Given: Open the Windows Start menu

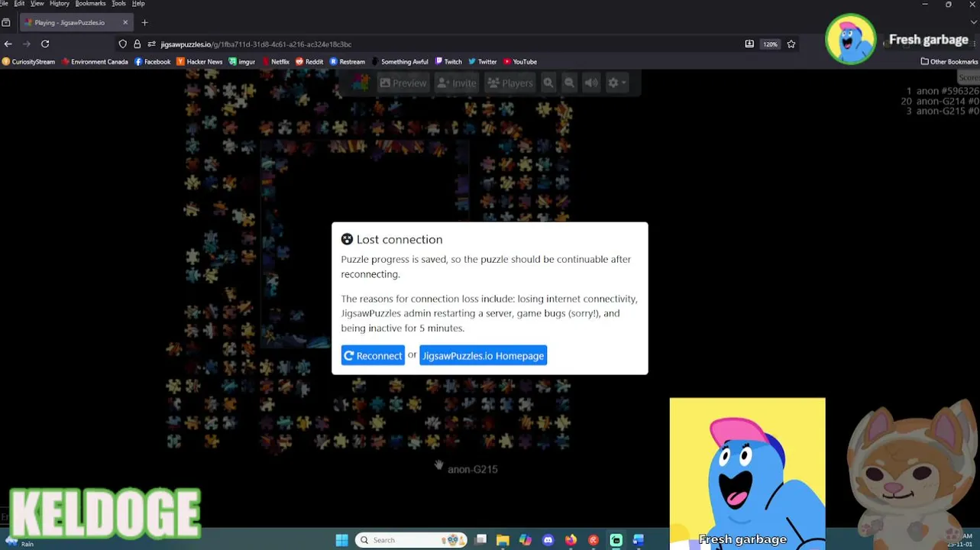Looking at the screenshot, I should 341,540.
